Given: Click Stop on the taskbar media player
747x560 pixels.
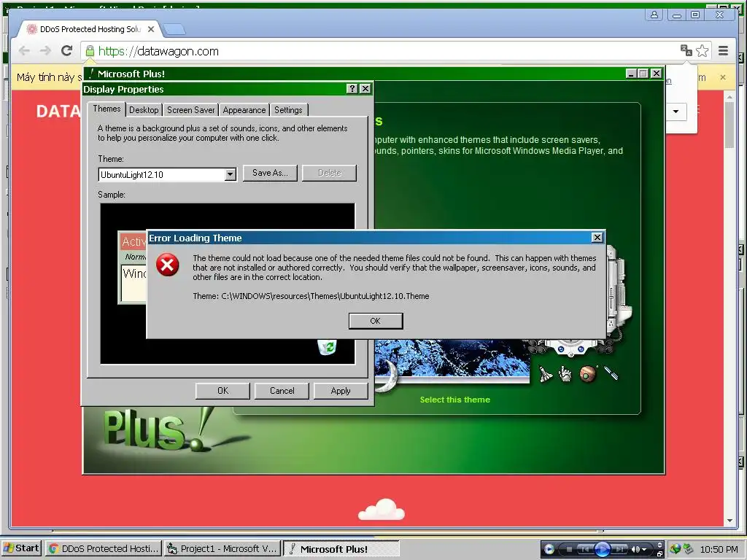Looking at the screenshot, I should 568,549.
